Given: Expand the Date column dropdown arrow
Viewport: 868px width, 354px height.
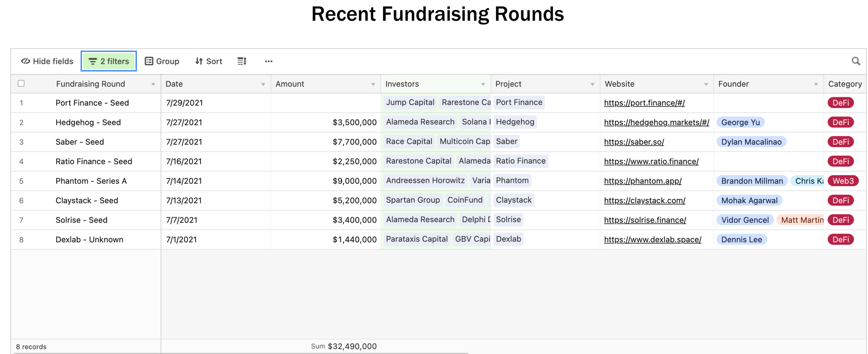Looking at the screenshot, I should point(263,84).
